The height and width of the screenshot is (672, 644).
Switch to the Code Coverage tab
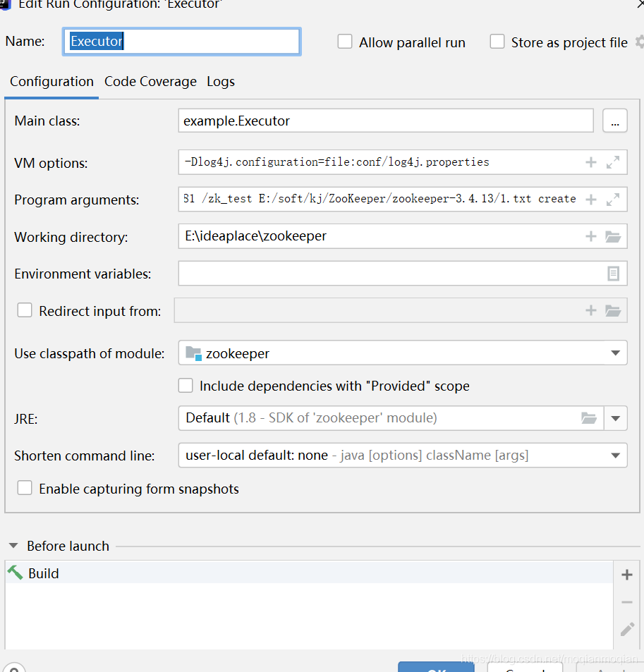pos(150,81)
